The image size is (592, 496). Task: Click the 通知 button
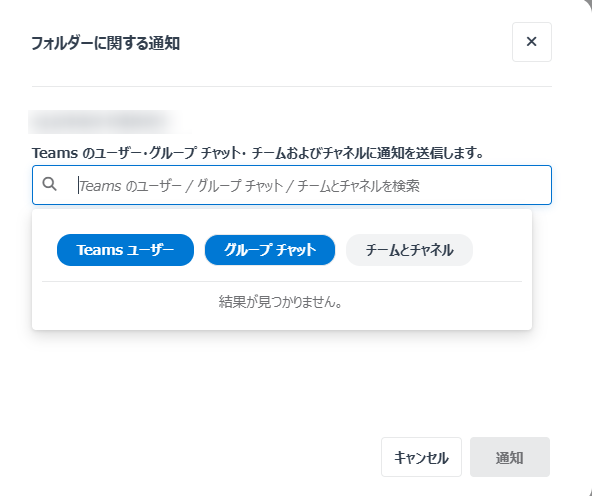tap(510, 457)
